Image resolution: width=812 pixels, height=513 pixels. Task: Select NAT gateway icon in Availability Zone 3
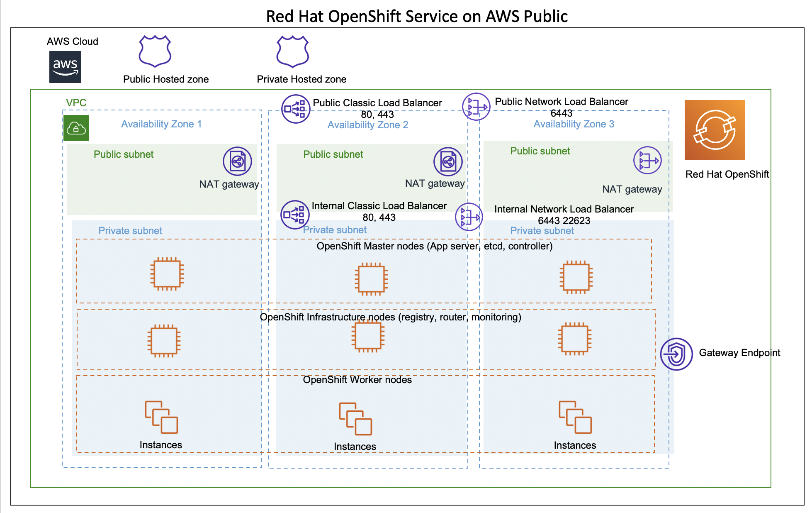(x=647, y=160)
